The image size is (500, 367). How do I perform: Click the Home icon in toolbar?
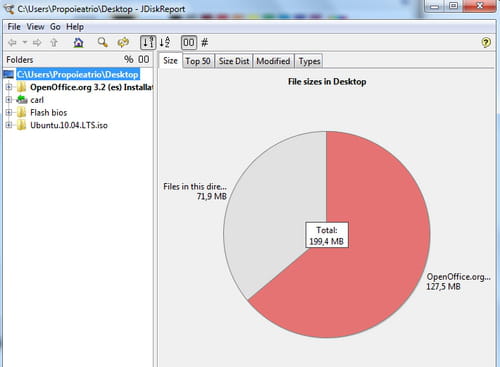pos(78,42)
